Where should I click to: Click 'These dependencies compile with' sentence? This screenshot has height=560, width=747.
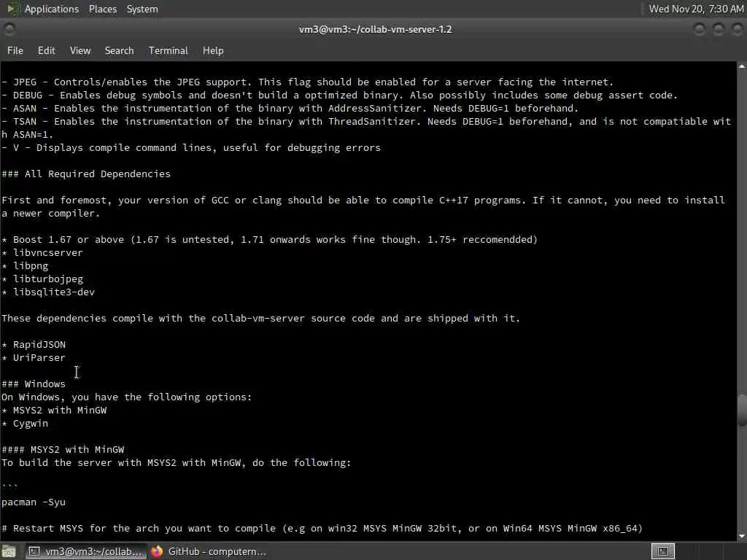[261, 319]
